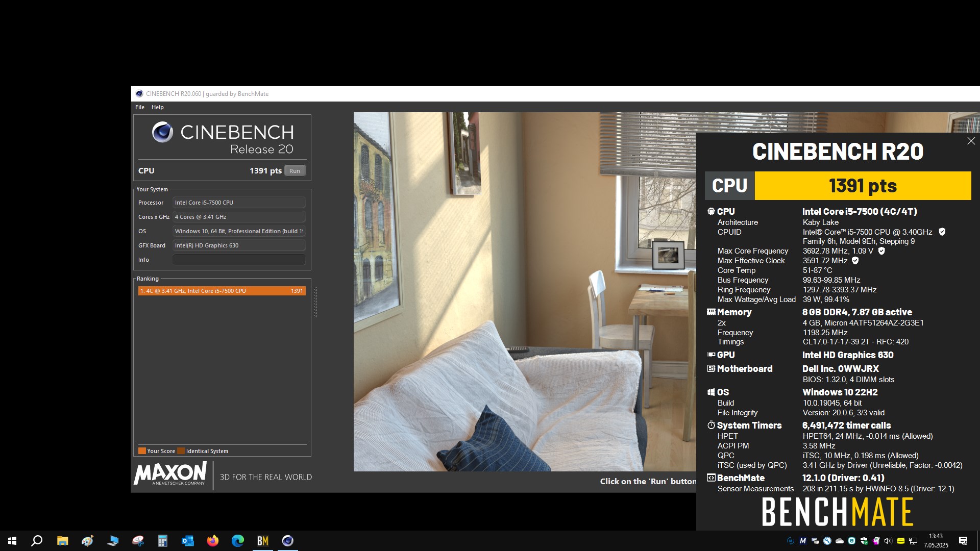980x551 pixels.
Task: Click the Motherboard icon in BenchMate panel
Action: [x=711, y=368]
